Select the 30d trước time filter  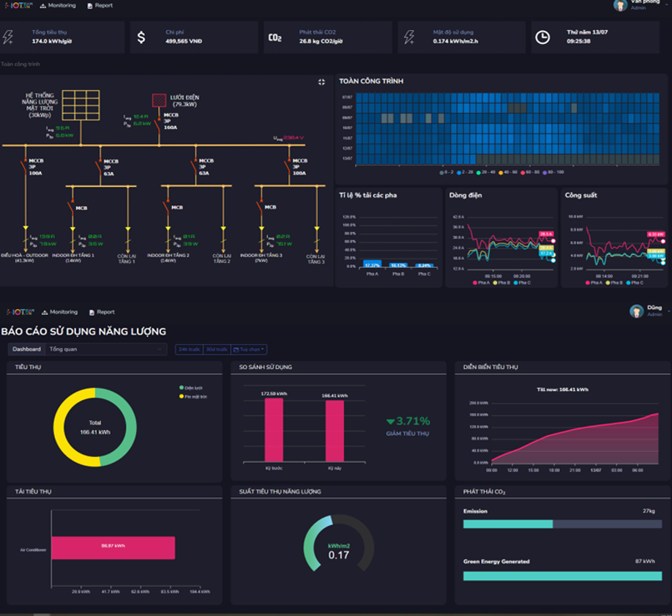click(x=216, y=349)
